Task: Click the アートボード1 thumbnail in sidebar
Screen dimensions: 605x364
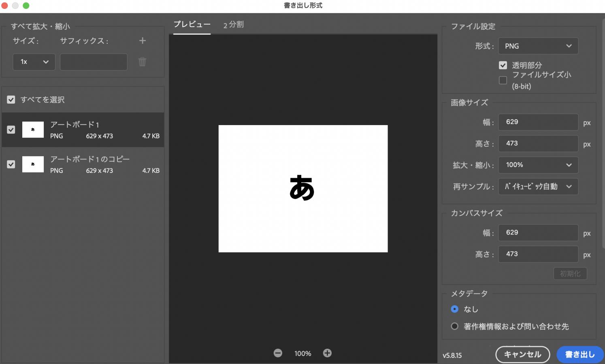Action: coord(32,129)
